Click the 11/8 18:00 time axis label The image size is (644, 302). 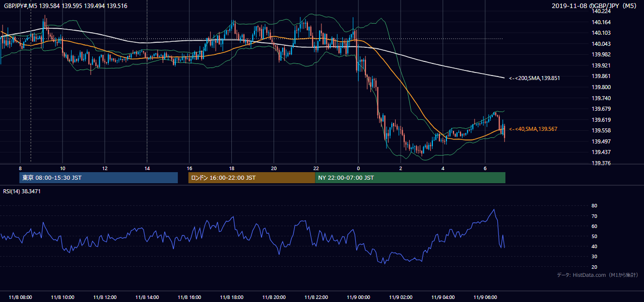(x=232, y=297)
